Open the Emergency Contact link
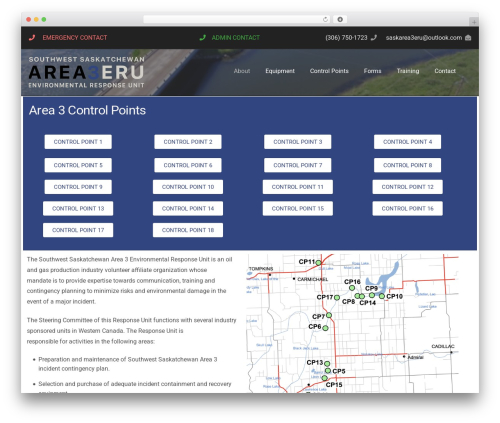Viewport: 500px width, 423px height. pos(75,38)
